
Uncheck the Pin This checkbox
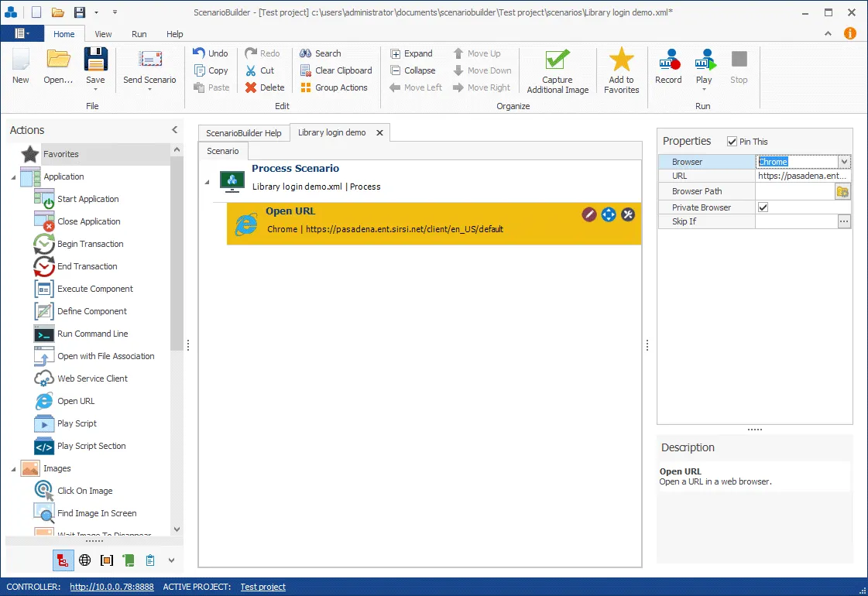[x=732, y=142]
